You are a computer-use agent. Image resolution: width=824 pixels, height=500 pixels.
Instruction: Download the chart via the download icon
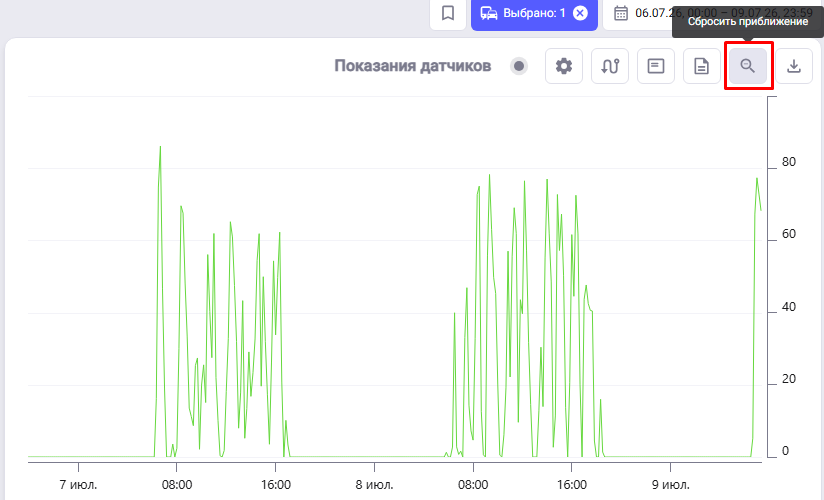point(794,66)
